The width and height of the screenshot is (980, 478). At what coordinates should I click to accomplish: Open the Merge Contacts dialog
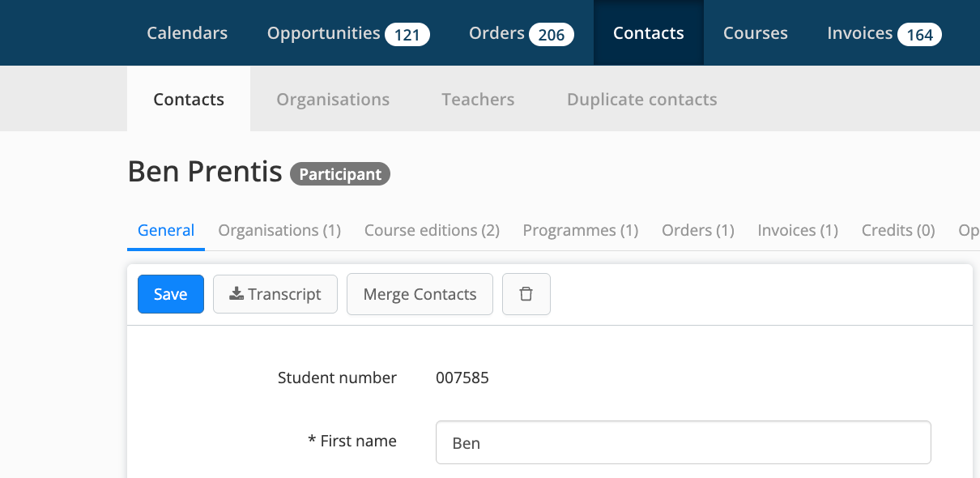(x=420, y=294)
